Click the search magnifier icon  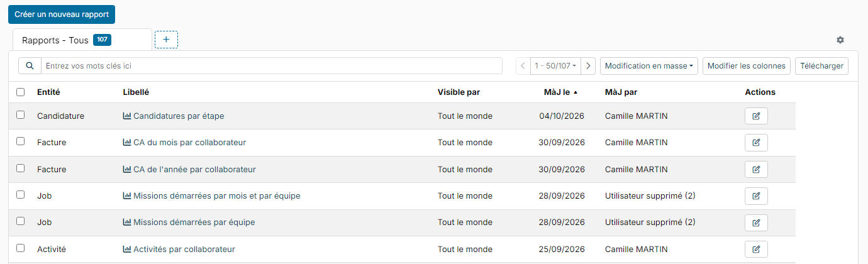30,66
